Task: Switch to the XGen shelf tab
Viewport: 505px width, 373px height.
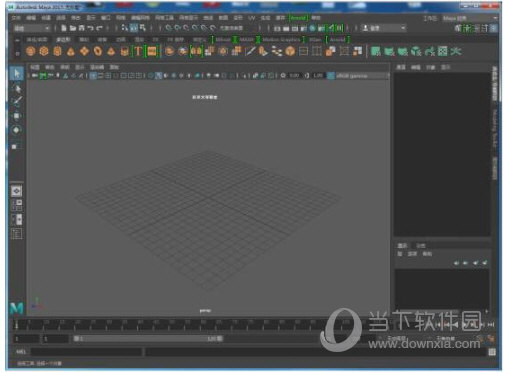Action: click(x=315, y=40)
